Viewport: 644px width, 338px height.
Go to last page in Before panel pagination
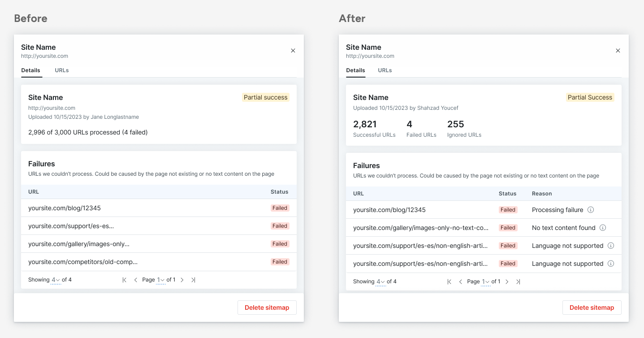tap(193, 280)
